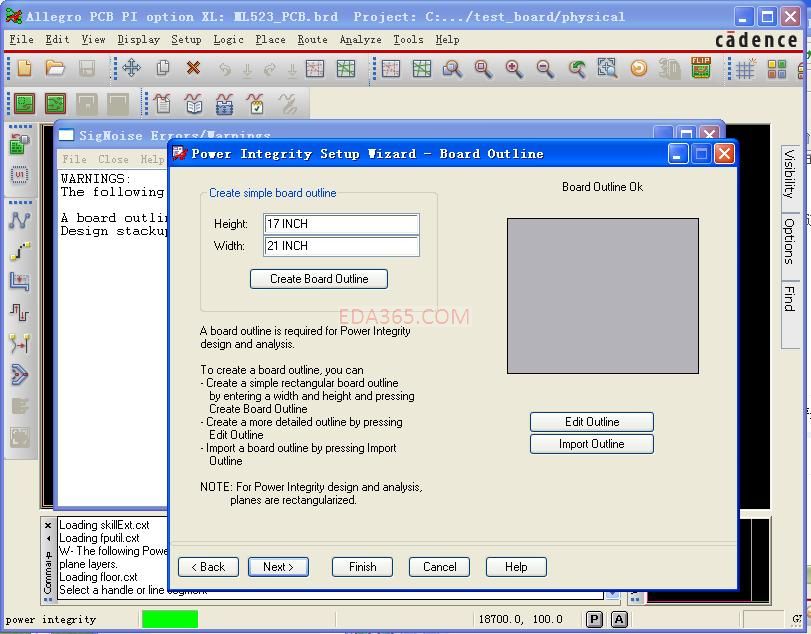Screen dimensions: 811x634
Task: Click the Zoom Out magnifier icon
Action: click(x=545, y=69)
